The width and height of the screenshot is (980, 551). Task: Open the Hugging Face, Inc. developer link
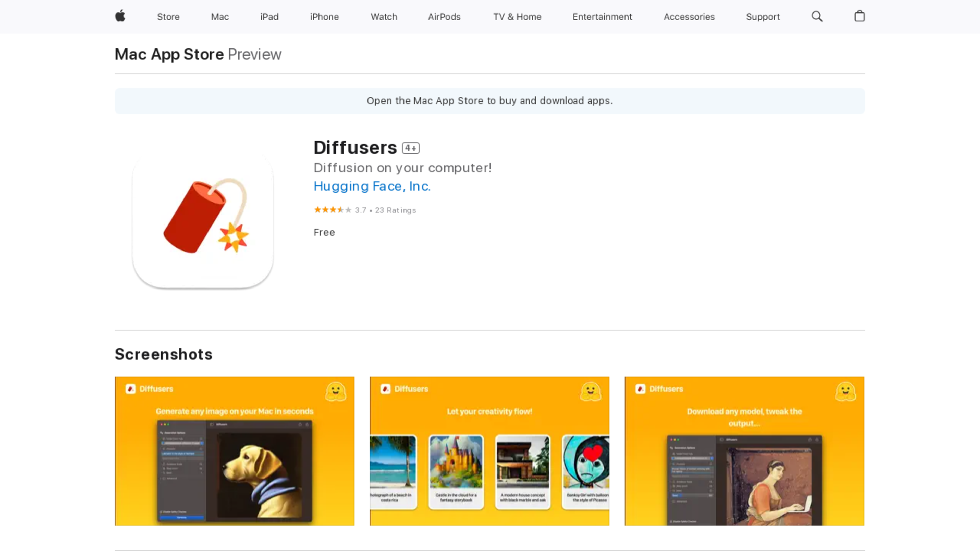click(372, 186)
